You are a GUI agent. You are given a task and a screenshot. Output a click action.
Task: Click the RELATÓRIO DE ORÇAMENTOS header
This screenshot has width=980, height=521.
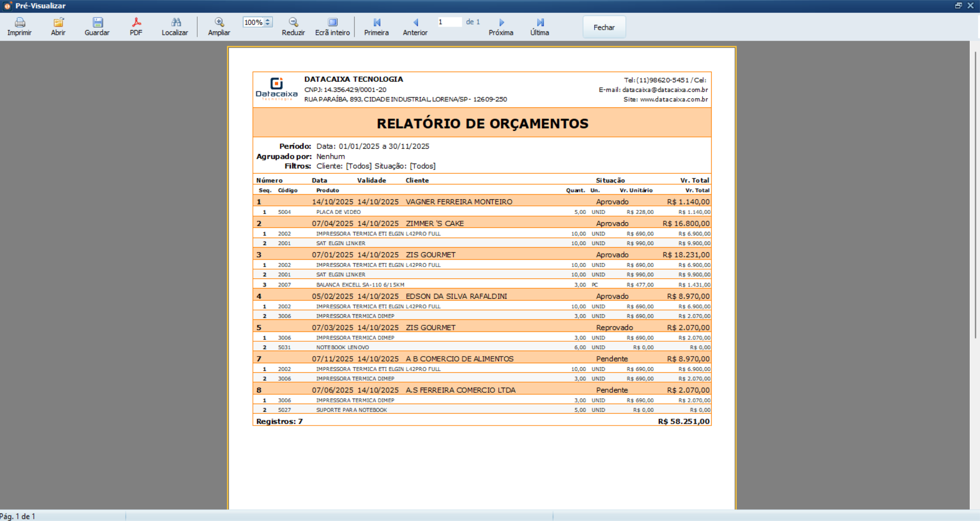coord(482,123)
